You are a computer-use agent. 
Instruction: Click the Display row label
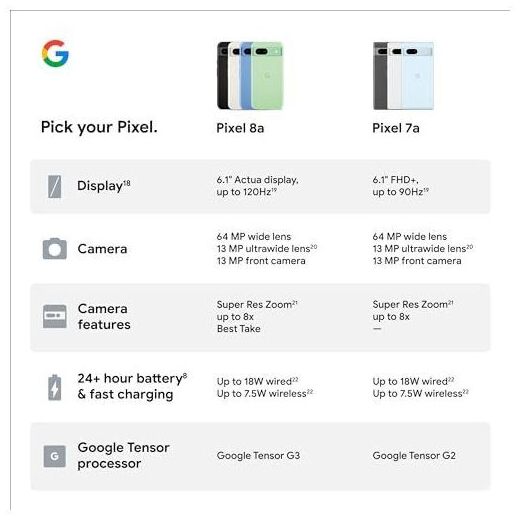click(104, 186)
